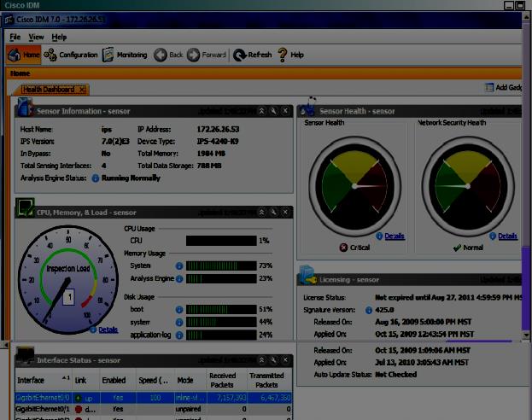Open Details link under Inspection Load gauge
The width and height of the screenshot is (532, 420).
click(108, 330)
